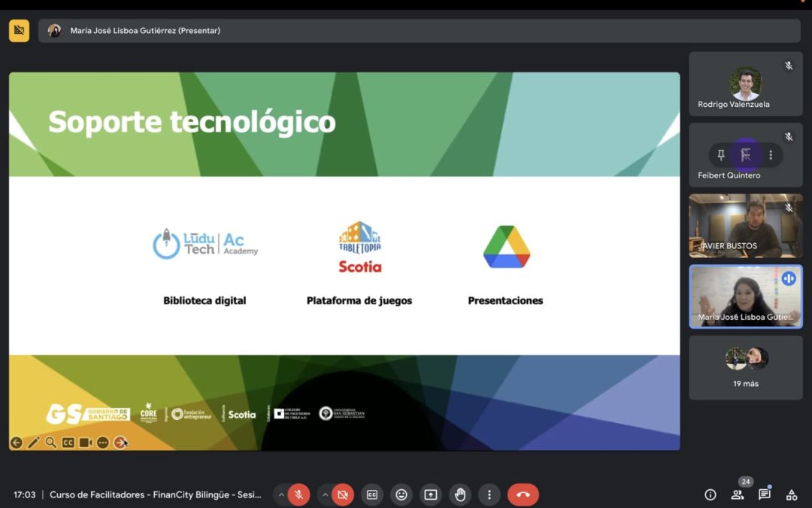This screenshot has height=508, width=812.
Task: Toggle meeting captions button
Action: click(x=372, y=494)
